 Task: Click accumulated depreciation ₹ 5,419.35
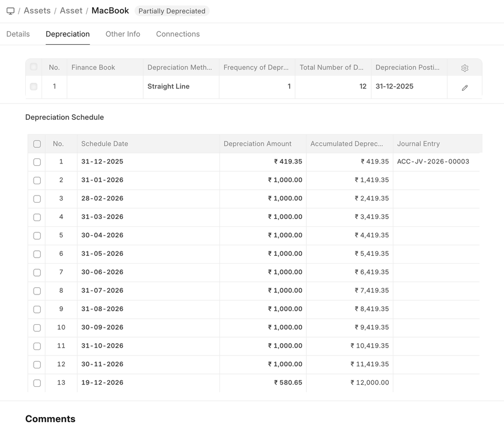point(350,254)
